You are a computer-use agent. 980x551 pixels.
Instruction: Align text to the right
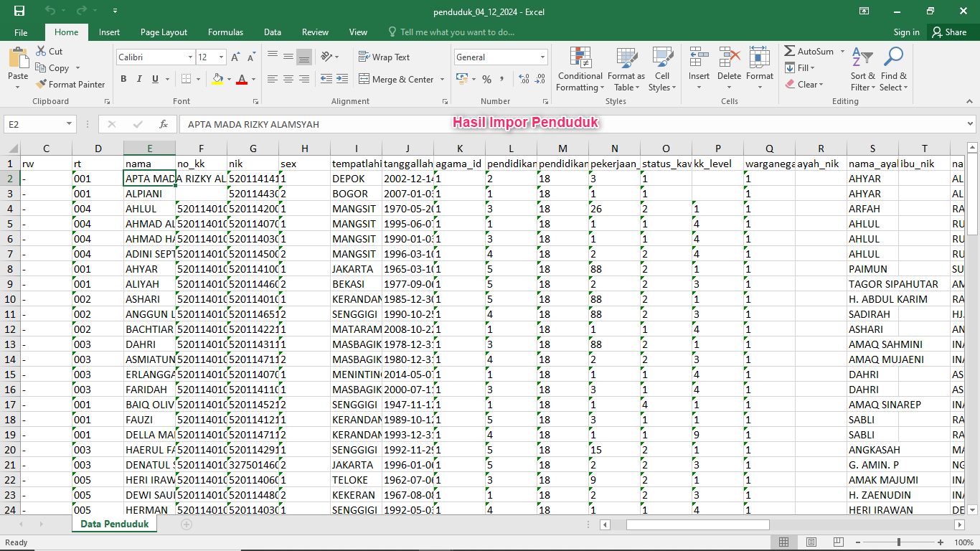point(304,79)
